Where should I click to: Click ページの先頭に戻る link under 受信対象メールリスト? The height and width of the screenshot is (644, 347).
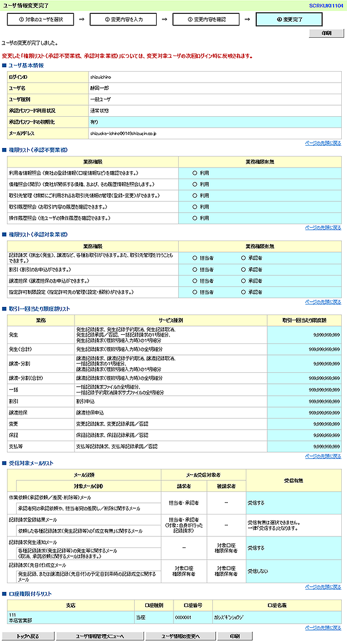[323, 587]
